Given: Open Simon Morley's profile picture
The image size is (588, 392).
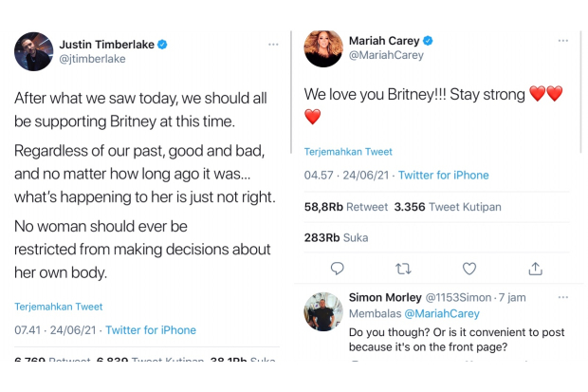Looking at the screenshot, I should pyautogui.click(x=322, y=311).
